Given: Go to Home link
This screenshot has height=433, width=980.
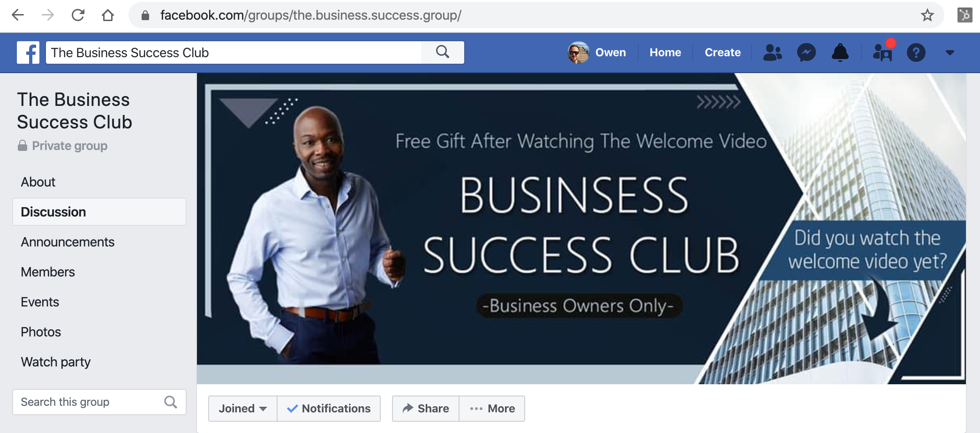Looking at the screenshot, I should point(665,52).
